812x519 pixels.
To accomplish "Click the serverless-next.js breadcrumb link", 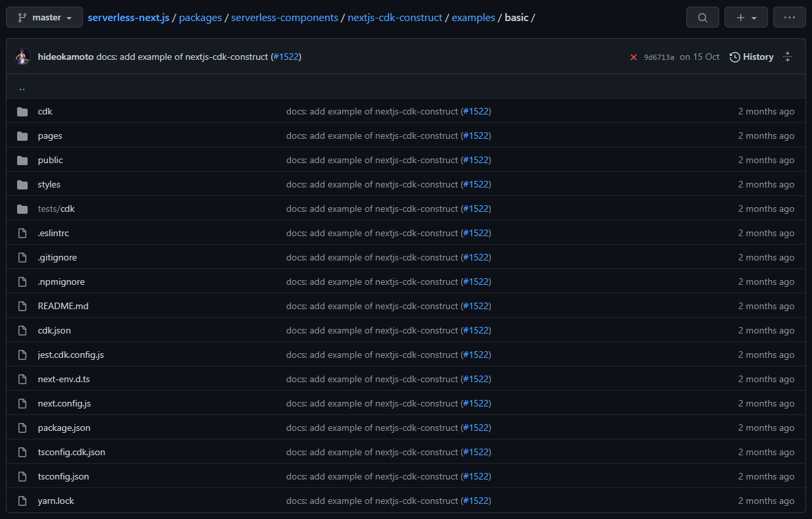I will pyautogui.click(x=129, y=18).
